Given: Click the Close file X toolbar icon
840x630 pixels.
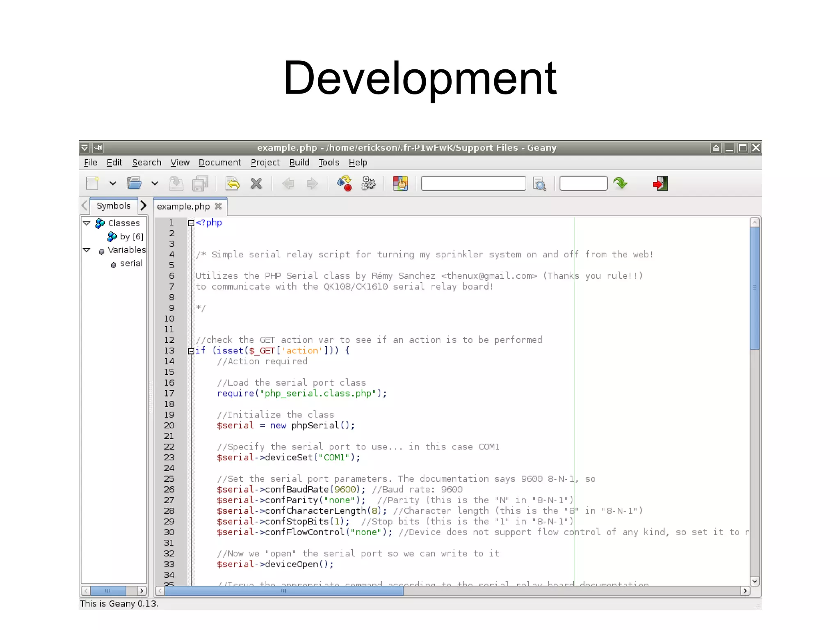Looking at the screenshot, I should click(256, 183).
